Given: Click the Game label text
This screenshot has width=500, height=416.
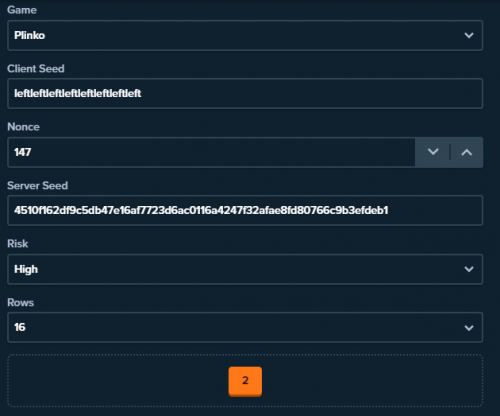Looking at the screenshot, I should [x=22, y=10].
